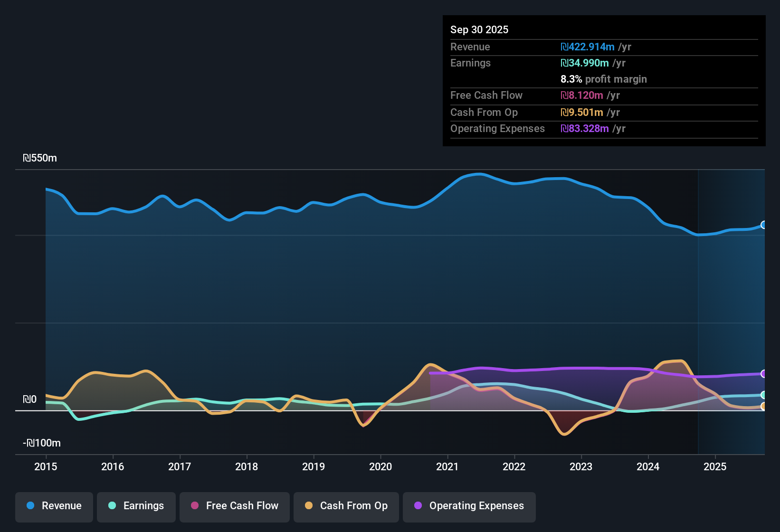
Task: Click the purple Operating Expenses endpoint marker
Action: tap(764, 374)
